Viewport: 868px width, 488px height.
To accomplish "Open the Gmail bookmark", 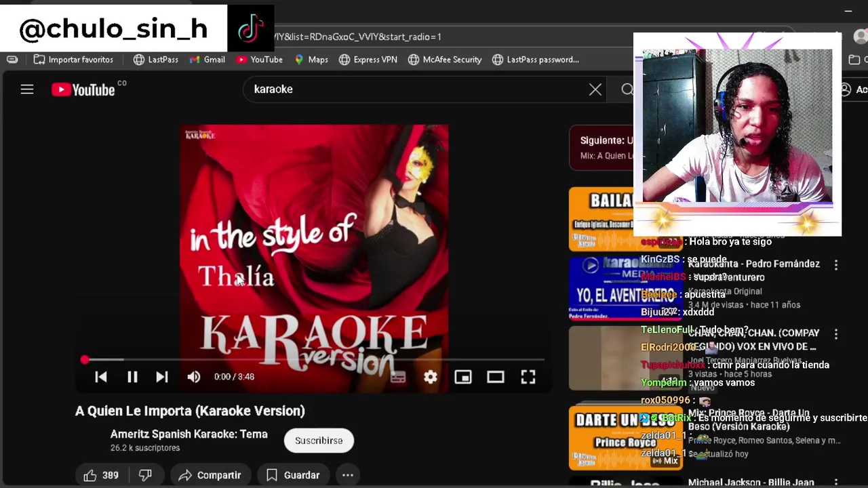I will coord(208,60).
